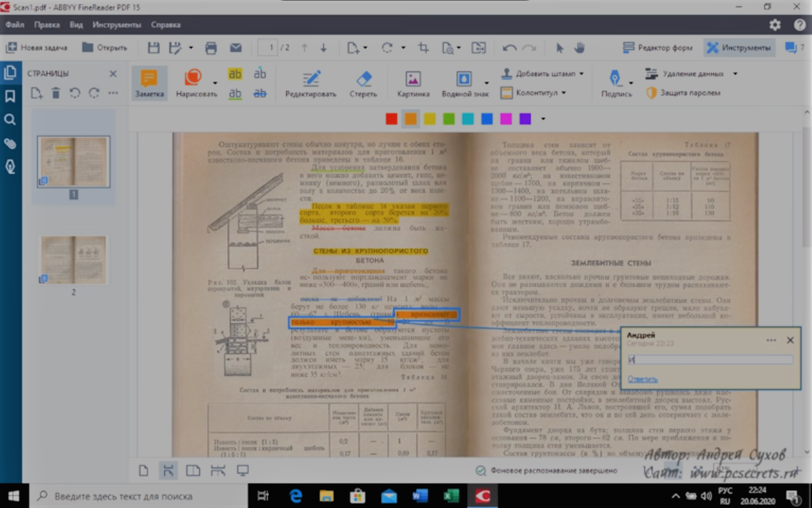Screen dimensions: 812x508
Task: Close the Андрей note popup
Action: tap(790, 340)
